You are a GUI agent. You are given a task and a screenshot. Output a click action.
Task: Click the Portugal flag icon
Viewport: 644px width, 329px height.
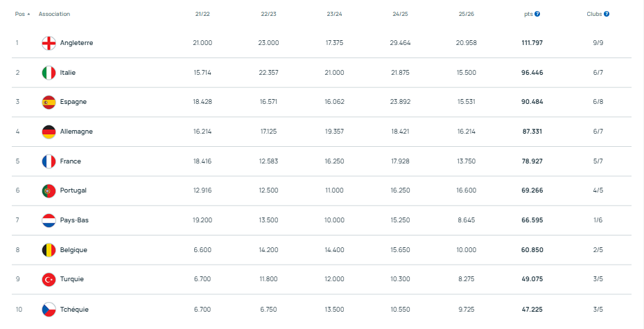coord(49,190)
